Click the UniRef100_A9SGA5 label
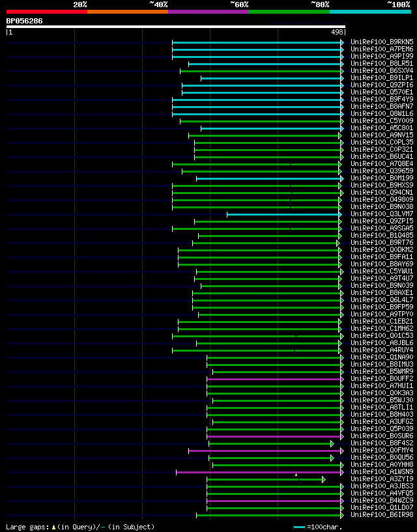The width and height of the screenshot is (417, 532). click(382, 228)
